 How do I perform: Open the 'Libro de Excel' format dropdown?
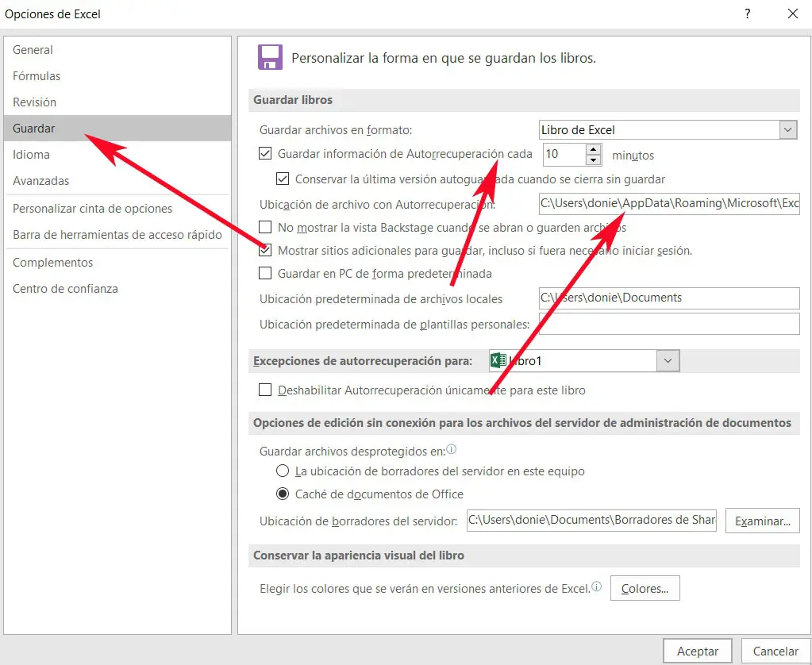click(x=787, y=129)
